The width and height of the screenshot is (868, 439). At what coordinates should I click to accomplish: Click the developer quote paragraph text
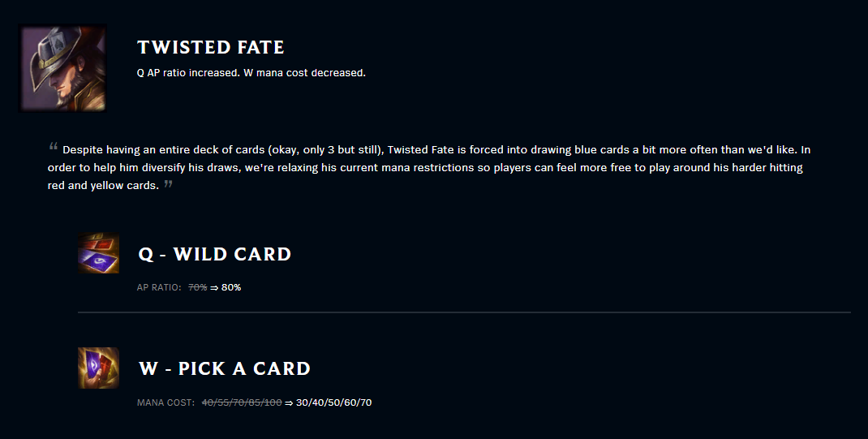click(x=429, y=167)
